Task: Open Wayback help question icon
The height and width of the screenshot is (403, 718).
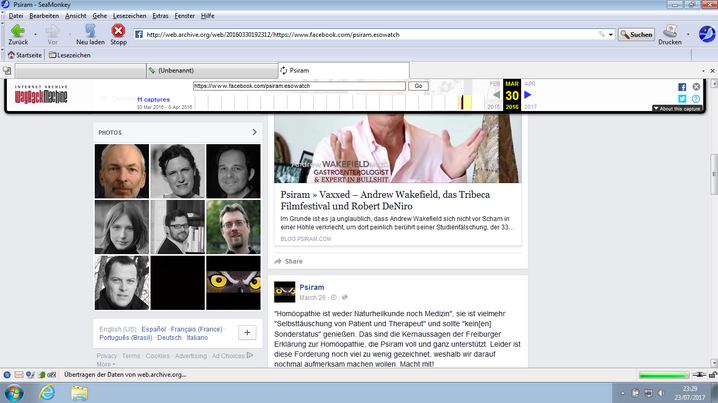Action: pos(696,99)
